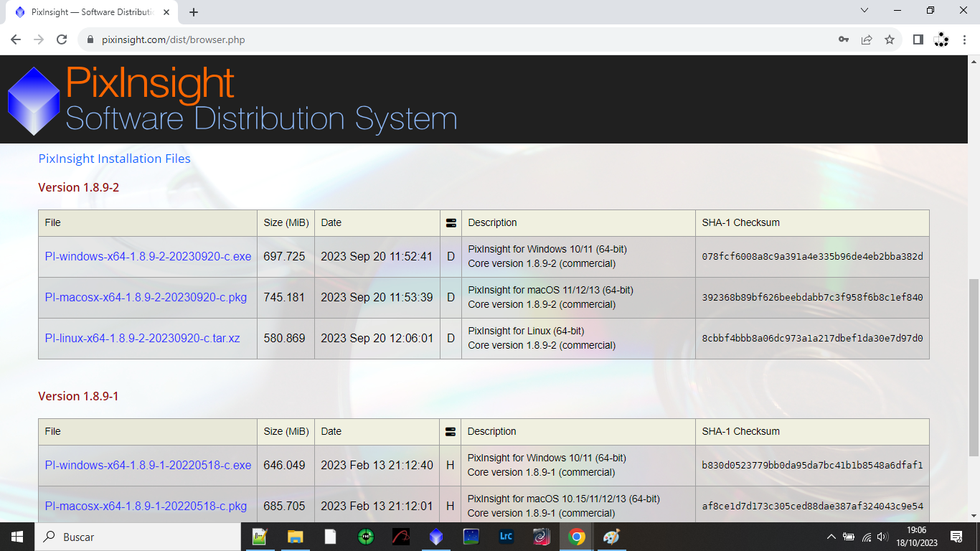Show hidden system tray icons
This screenshot has height=551, width=980.
point(831,537)
